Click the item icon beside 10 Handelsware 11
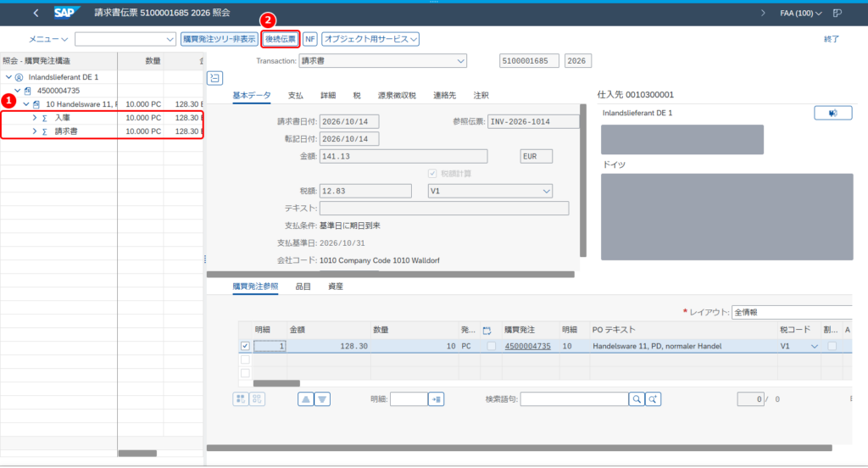868x468 pixels. (x=36, y=104)
